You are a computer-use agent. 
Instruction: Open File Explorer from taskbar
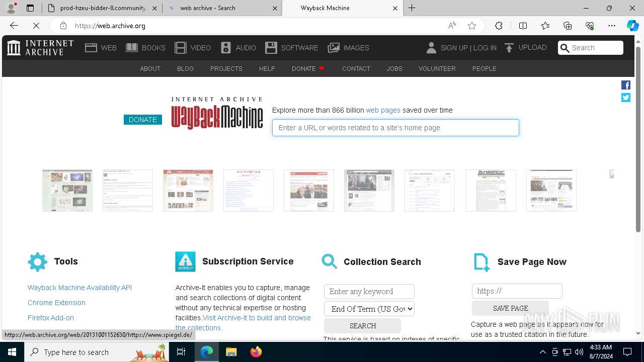point(231,352)
